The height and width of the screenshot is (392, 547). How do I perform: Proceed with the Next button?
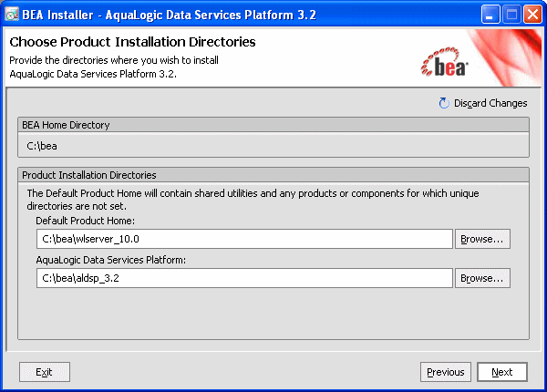pyautogui.click(x=502, y=372)
